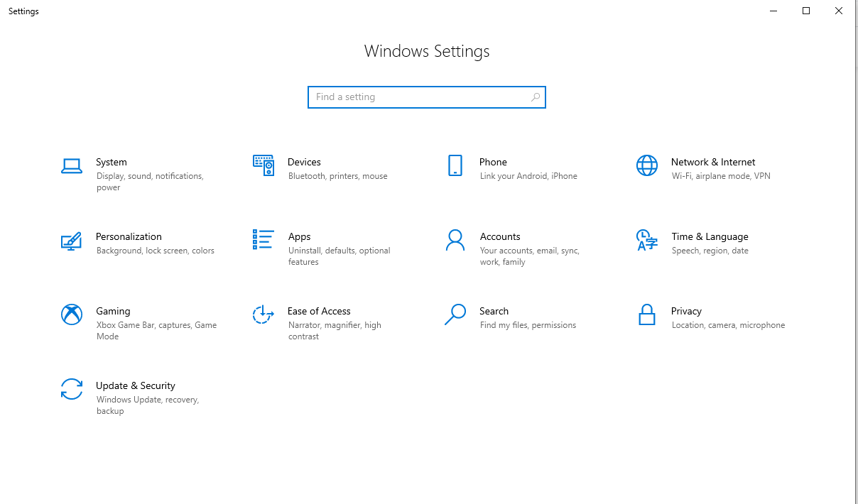Click 'Xbox Game Bar, captures, Game Mode' text
The height and width of the screenshot is (504, 858).
[157, 331]
